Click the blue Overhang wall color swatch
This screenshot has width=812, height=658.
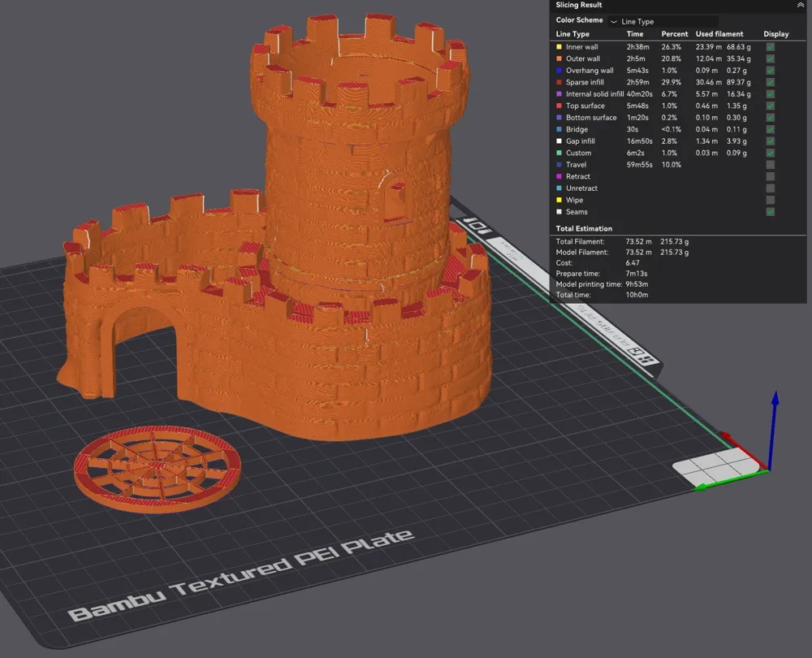(557, 70)
